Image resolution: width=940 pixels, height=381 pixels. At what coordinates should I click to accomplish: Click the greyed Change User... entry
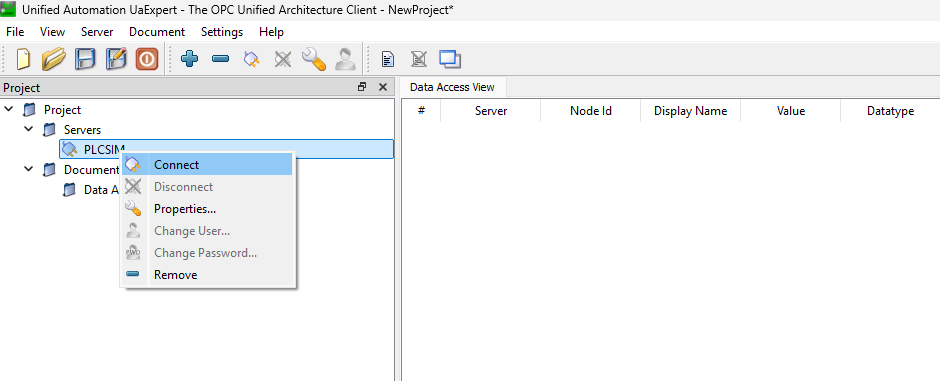tap(207, 231)
